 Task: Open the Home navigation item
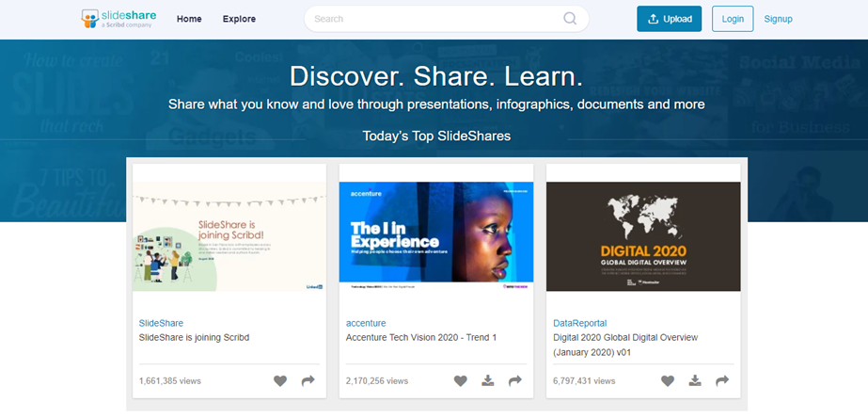click(189, 19)
